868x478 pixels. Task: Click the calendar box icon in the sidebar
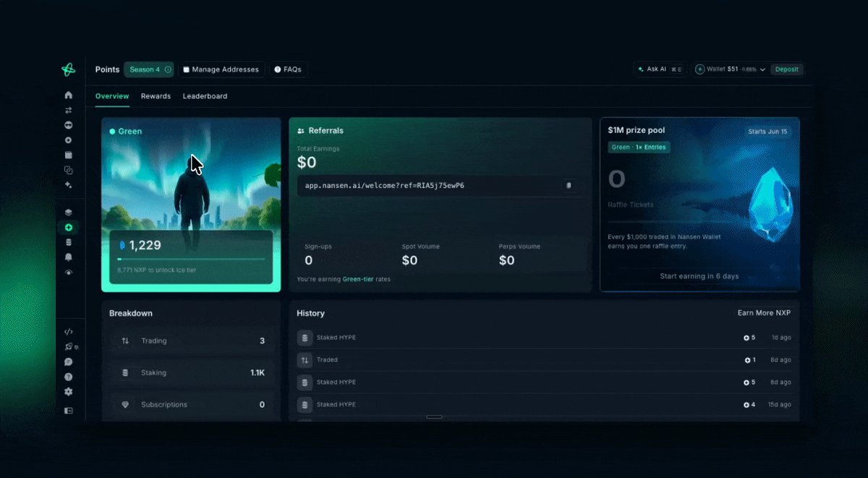click(69, 155)
